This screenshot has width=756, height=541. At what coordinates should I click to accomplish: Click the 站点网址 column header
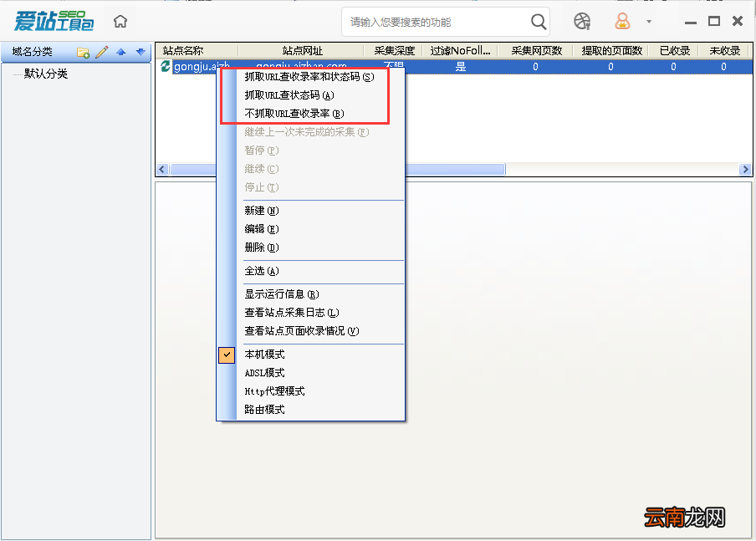(301, 51)
